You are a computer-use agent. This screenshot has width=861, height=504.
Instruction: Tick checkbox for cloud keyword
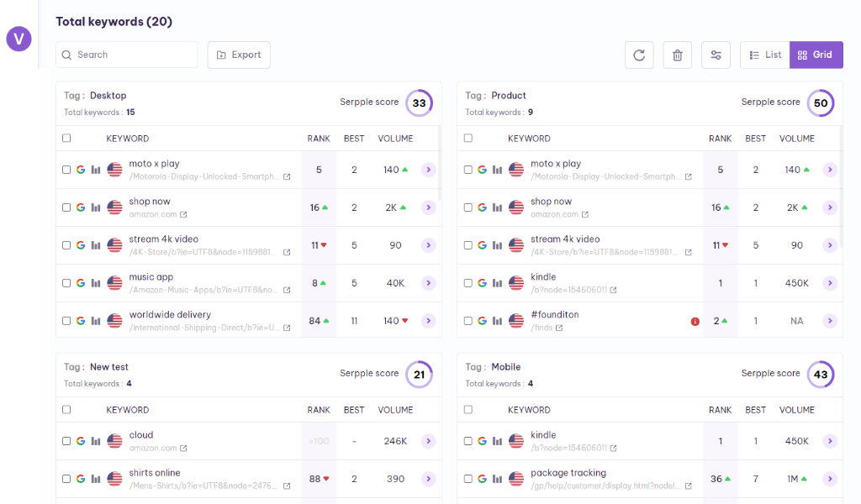[x=66, y=441]
